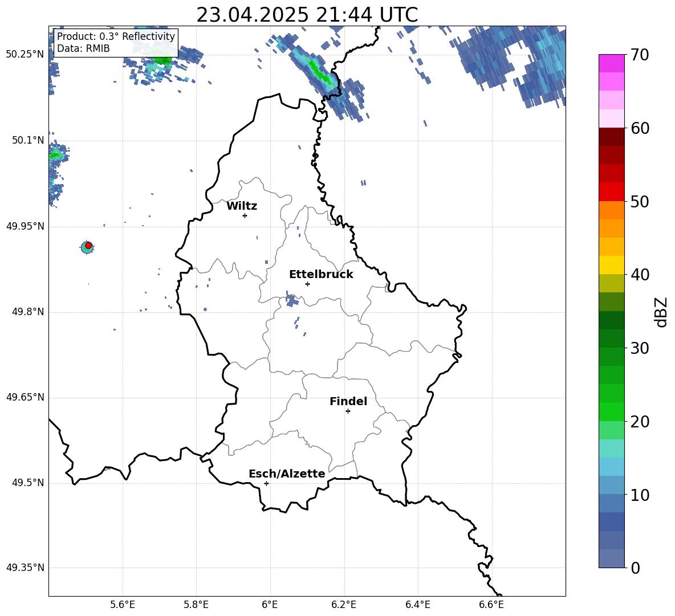Click the magenta top colorbar swatch

pyautogui.click(x=611, y=64)
